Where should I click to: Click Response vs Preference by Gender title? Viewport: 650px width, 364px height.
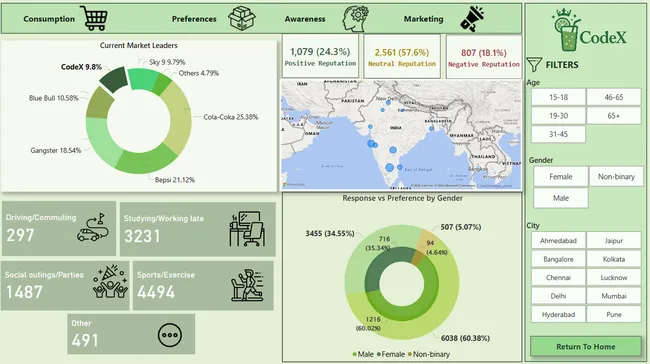(402, 198)
